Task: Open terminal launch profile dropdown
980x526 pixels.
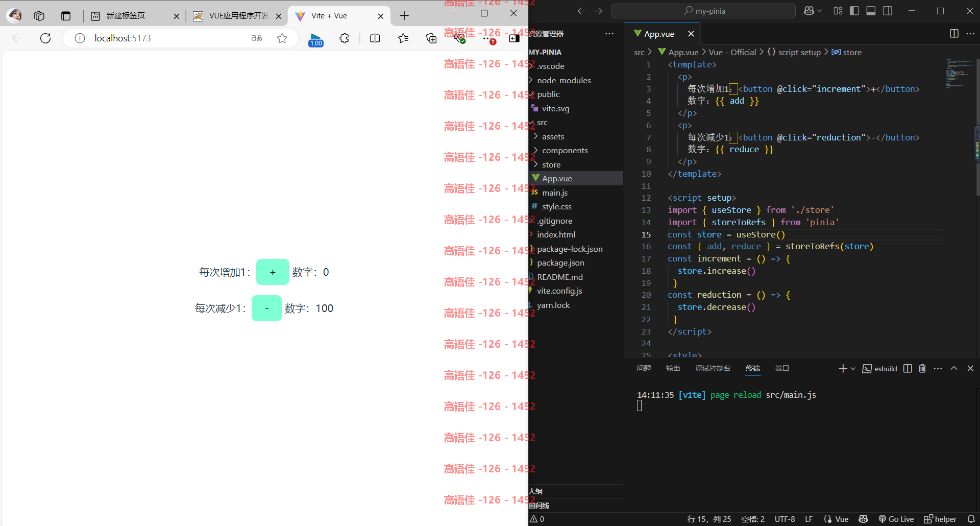Action: (853, 368)
